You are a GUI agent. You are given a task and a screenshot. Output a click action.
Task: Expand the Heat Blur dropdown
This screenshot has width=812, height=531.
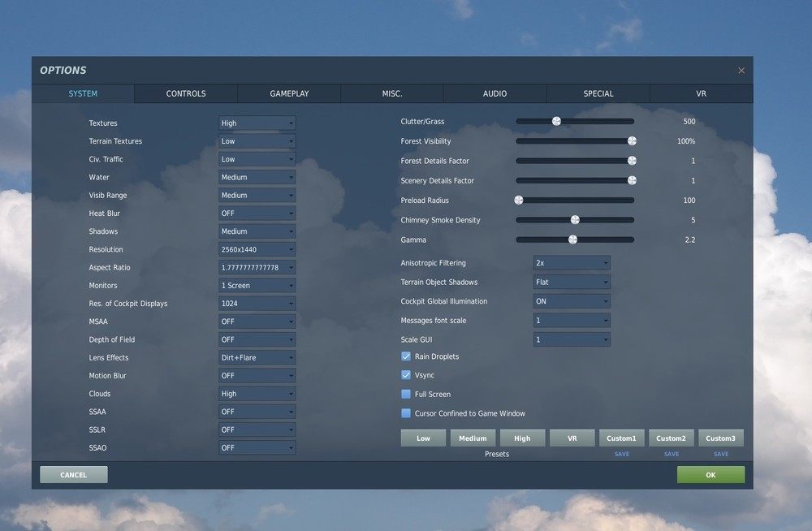[257, 214]
